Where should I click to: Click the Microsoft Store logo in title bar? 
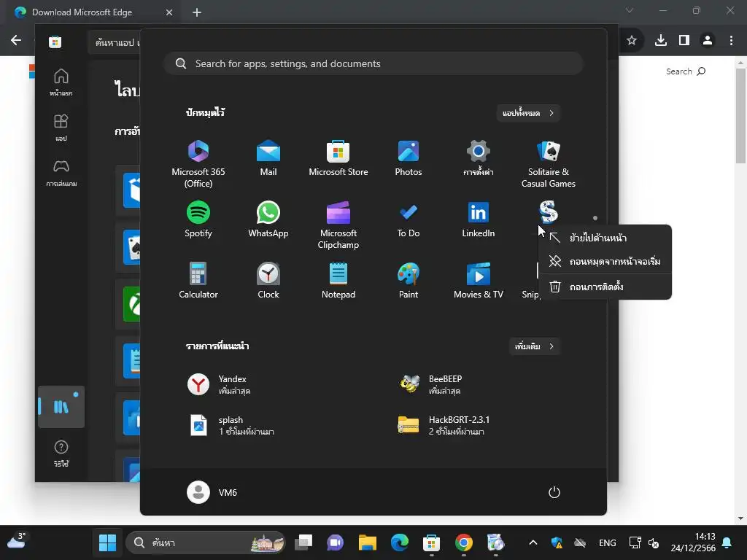point(55,42)
